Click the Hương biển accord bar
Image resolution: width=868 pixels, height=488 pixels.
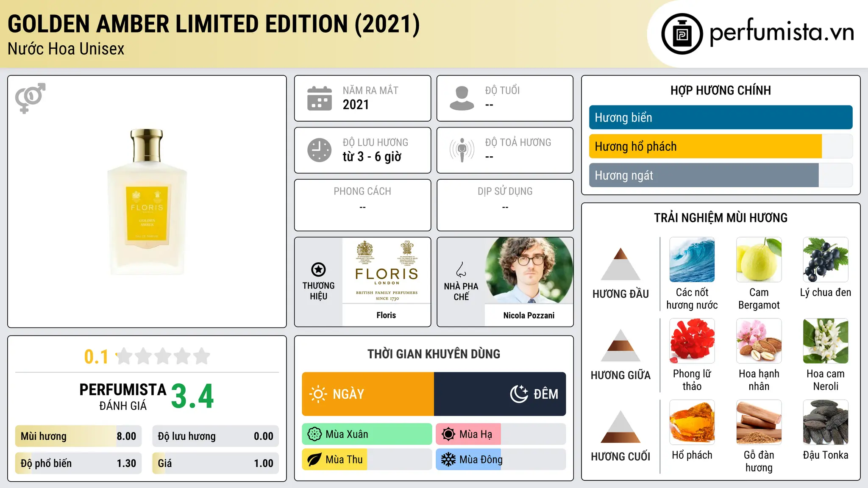[721, 117]
